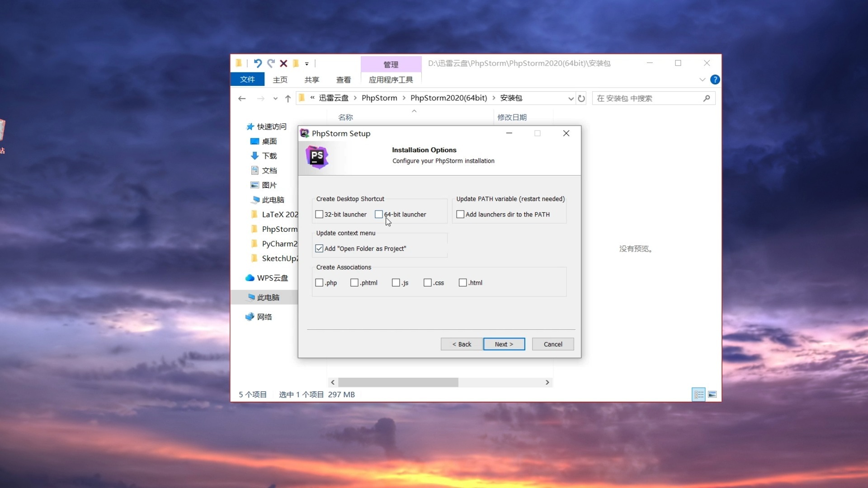Expand hidden path chevrons in address bar

pos(312,98)
